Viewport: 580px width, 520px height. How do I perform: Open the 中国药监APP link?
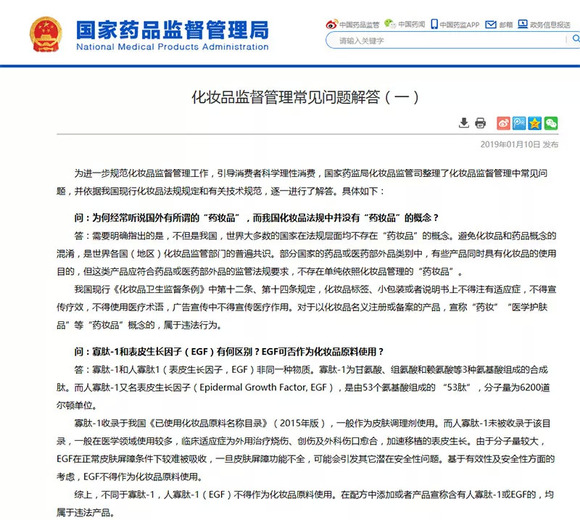point(459,25)
